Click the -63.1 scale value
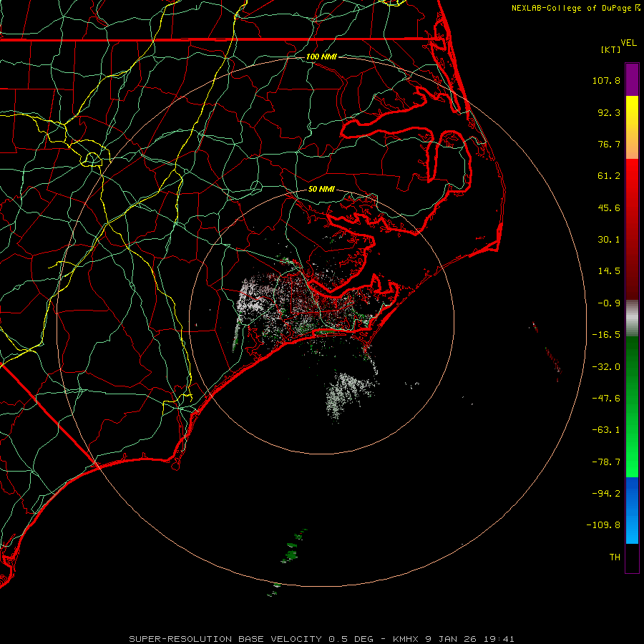 [606, 430]
